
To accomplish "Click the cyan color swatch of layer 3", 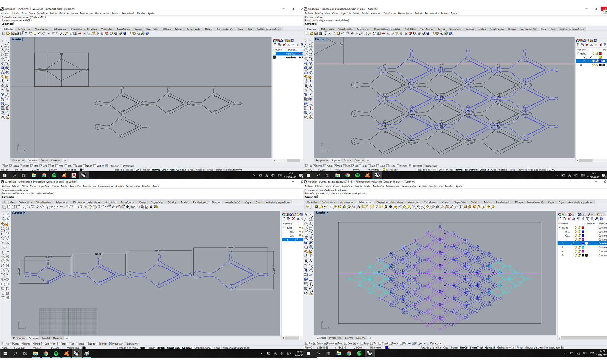I will [583, 248].
